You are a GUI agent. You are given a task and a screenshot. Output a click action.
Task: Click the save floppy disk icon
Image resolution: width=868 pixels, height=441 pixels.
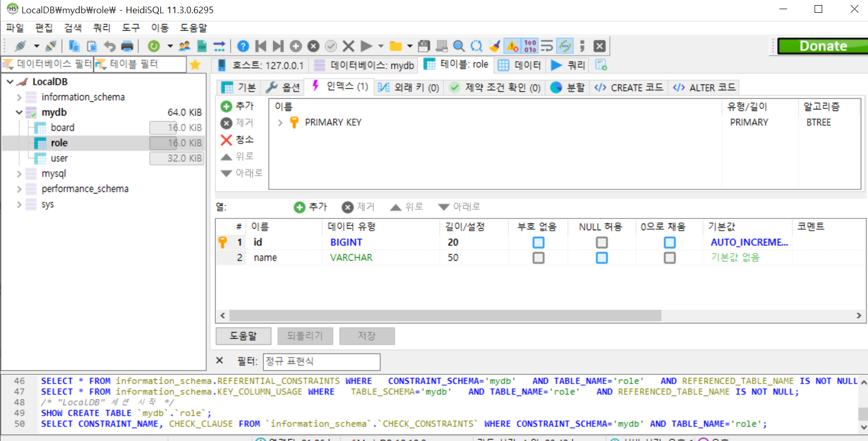pos(424,46)
